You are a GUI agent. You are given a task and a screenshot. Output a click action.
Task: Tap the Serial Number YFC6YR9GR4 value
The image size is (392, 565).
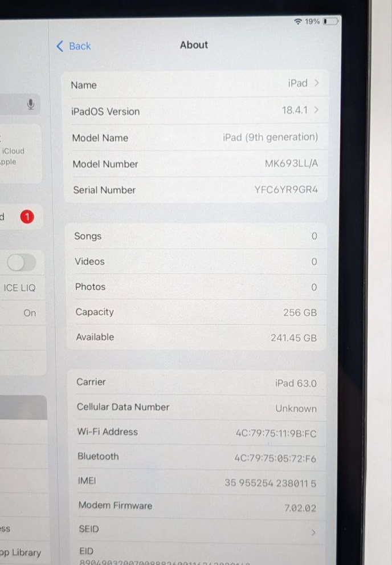tap(286, 189)
